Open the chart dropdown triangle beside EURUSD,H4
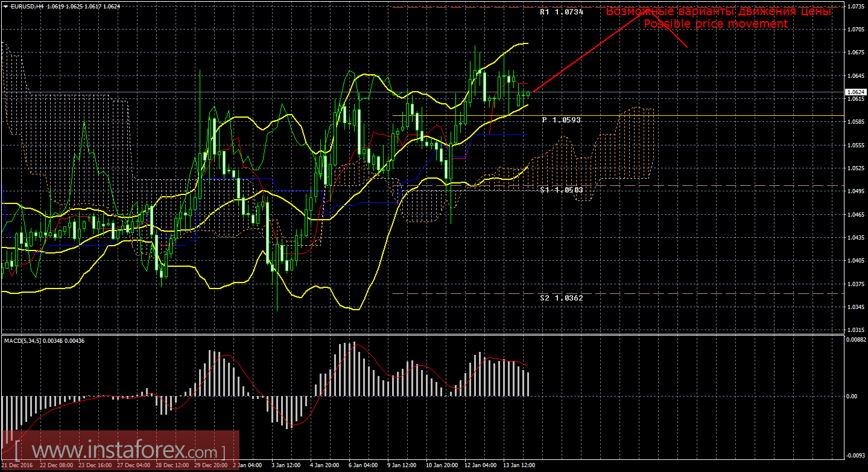This screenshot has height=472, width=868. point(4,6)
